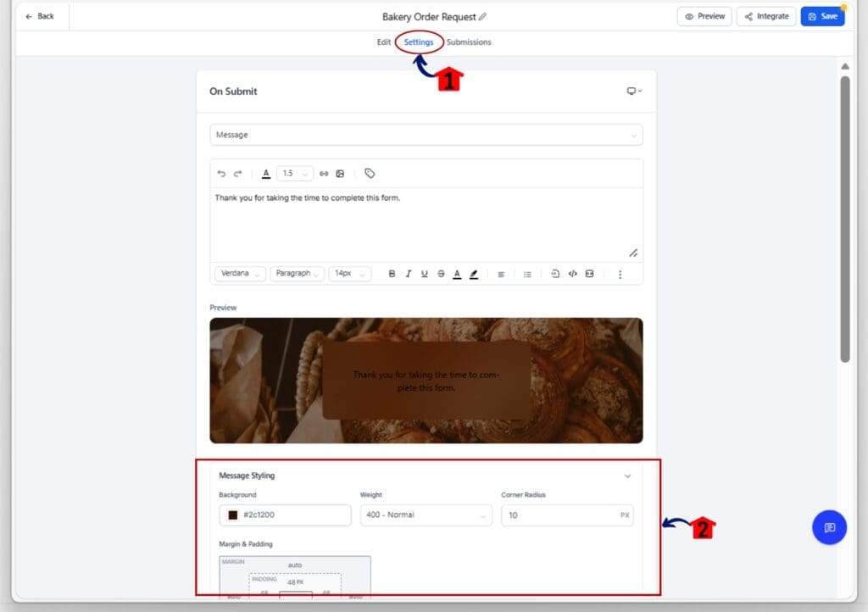Open the merge tag icon in the editor toolbar
The height and width of the screenshot is (612, 868).
coord(370,173)
